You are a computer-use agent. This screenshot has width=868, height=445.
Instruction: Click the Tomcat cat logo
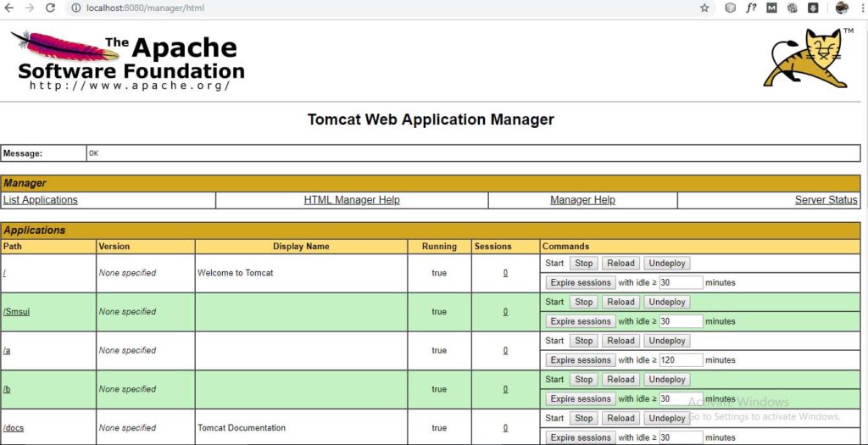coord(808,58)
